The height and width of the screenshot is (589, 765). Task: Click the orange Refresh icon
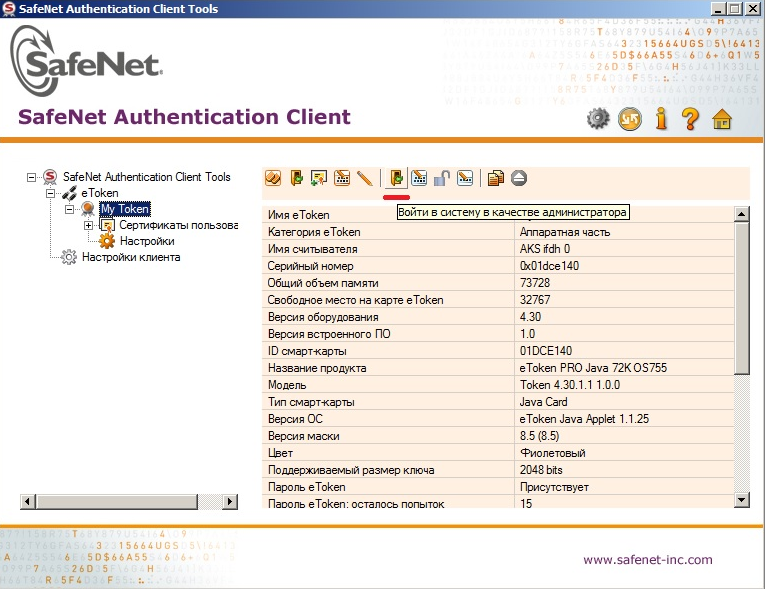[x=630, y=119]
